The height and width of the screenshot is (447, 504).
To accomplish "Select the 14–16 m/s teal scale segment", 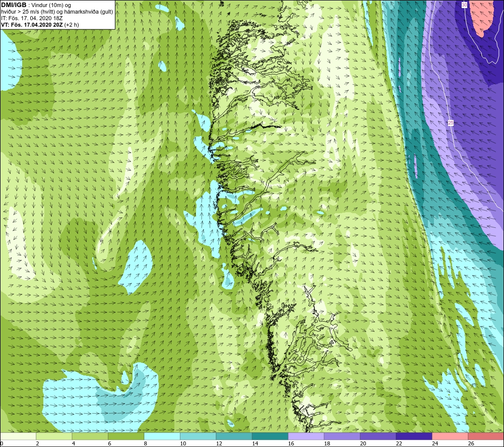I will pyautogui.click(x=270, y=436).
